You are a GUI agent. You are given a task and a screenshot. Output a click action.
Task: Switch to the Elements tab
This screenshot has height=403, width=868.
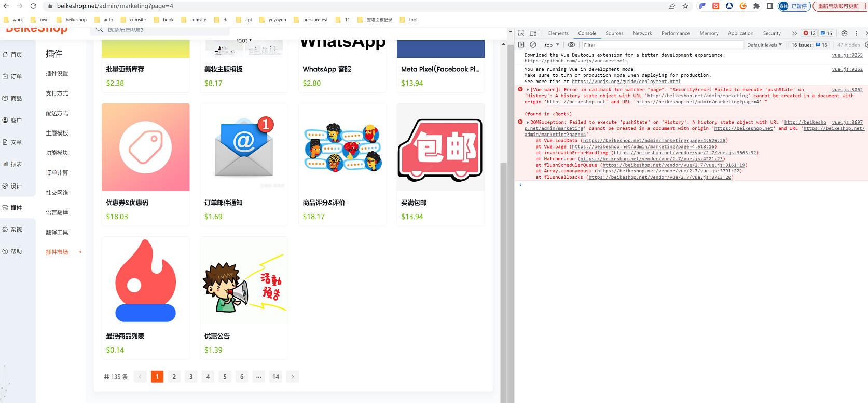(x=558, y=33)
